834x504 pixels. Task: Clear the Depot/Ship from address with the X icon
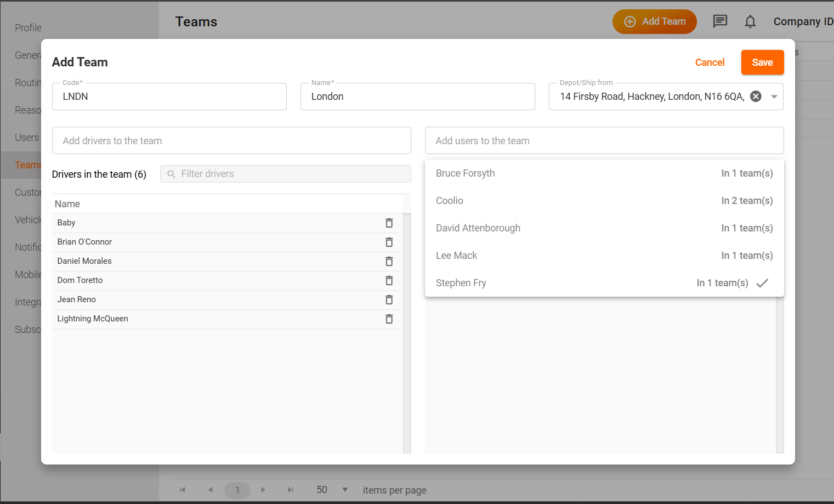[755, 96]
